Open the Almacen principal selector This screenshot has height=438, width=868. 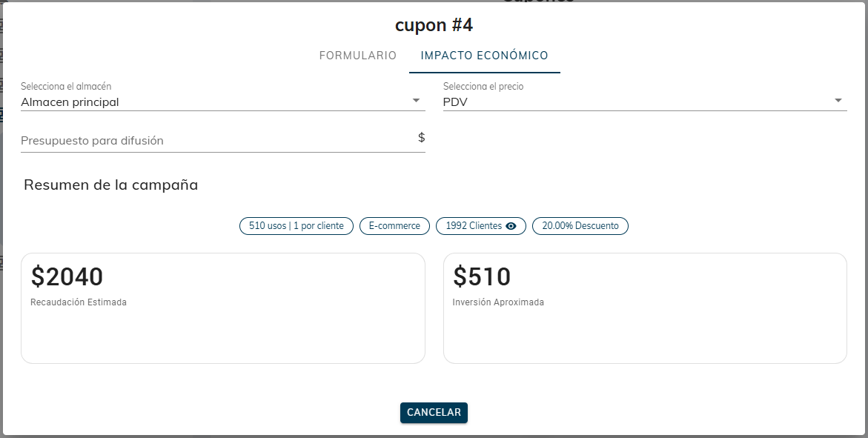(215, 102)
